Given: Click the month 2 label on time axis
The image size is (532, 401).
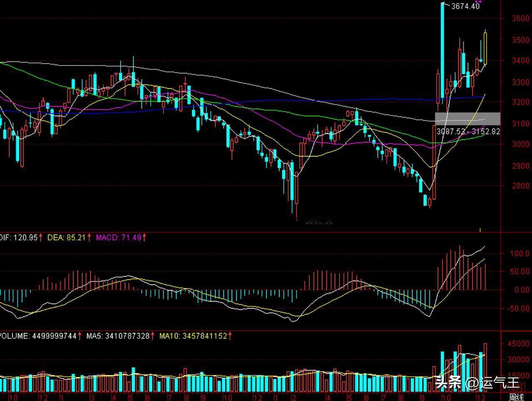Looking at the screenshot, I should [294, 398].
